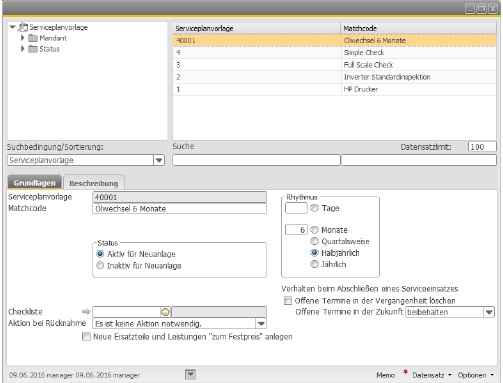Select the HP Drucker row
Image resolution: width=503 pixels, height=383 pixels.
pos(334,89)
